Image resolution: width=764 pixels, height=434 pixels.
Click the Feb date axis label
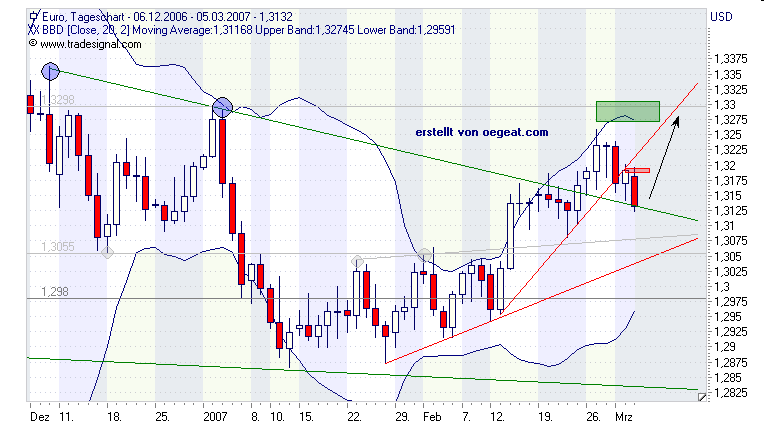coord(432,417)
